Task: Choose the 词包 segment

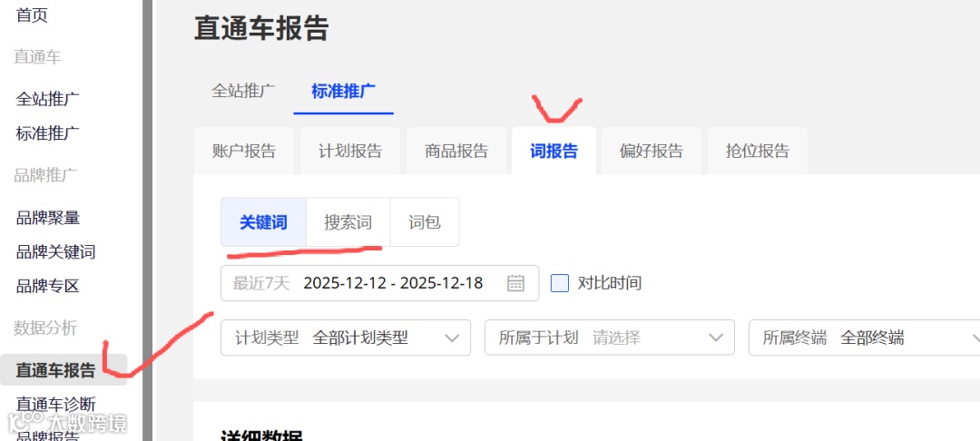Action: tap(425, 222)
